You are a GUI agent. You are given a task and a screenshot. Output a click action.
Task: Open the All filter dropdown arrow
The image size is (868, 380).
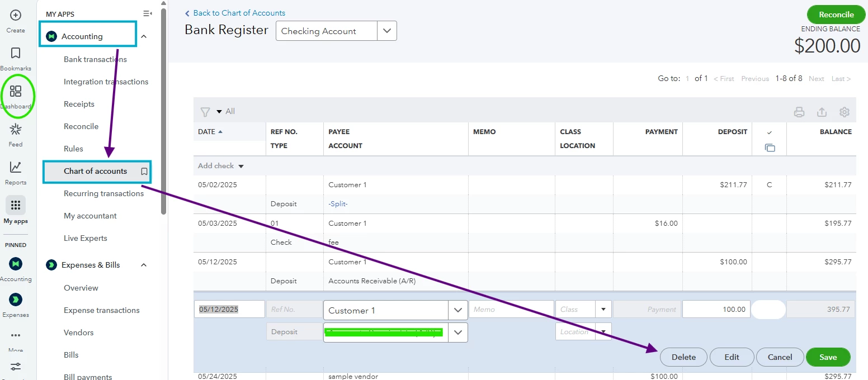(219, 112)
